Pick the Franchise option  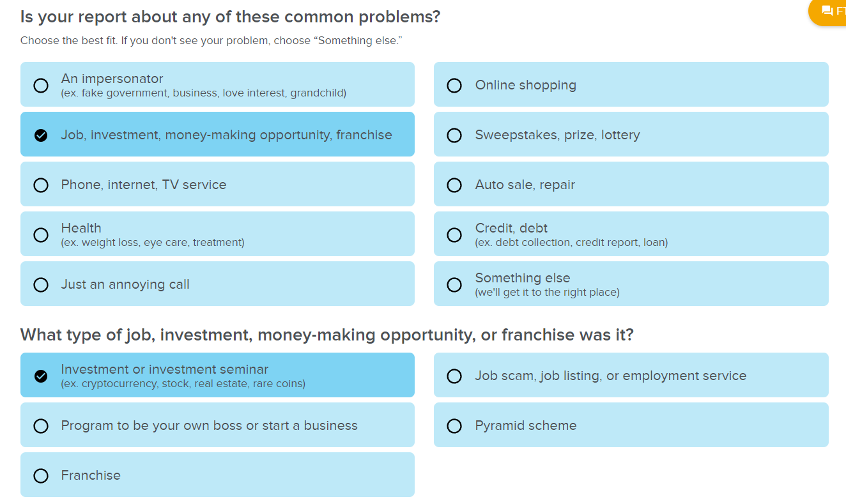[x=217, y=475]
